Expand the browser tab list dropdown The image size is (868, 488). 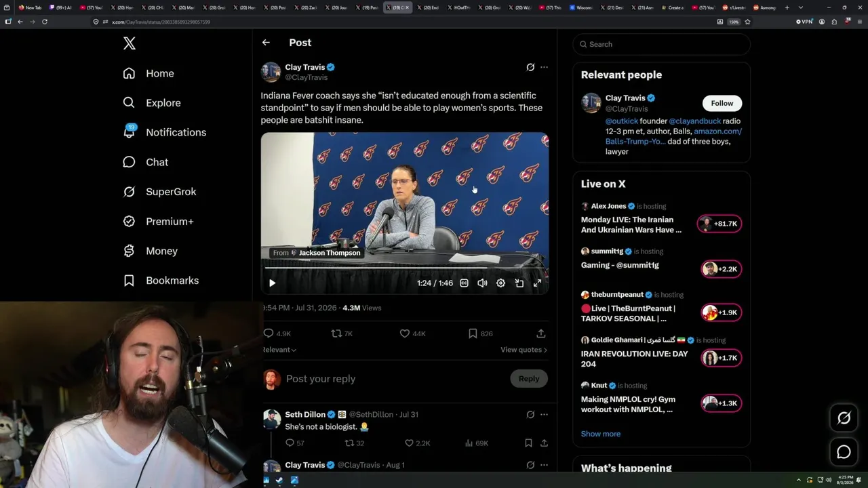[x=801, y=7]
